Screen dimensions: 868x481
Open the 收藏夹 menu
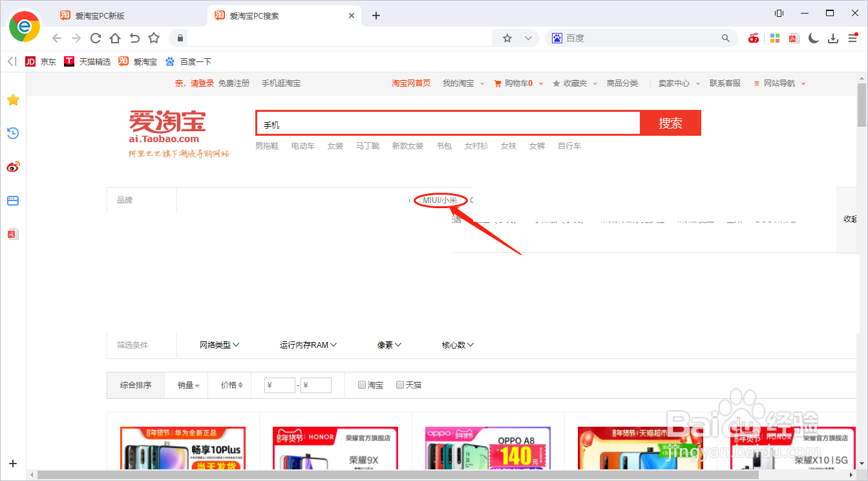click(x=575, y=83)
